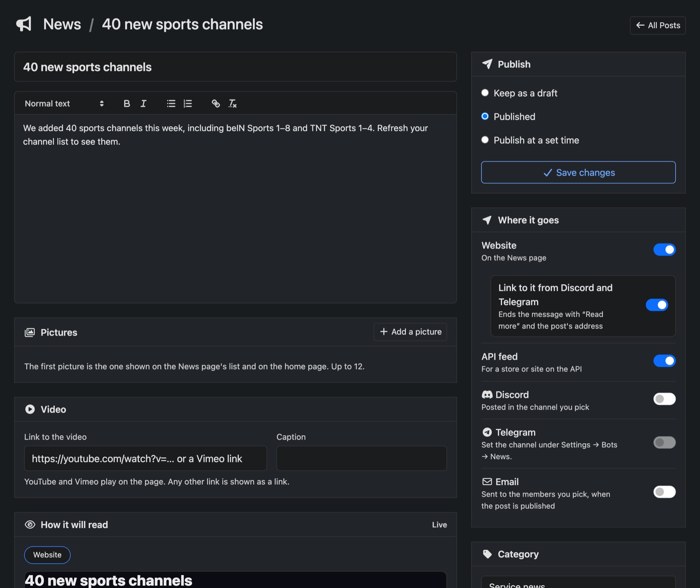Edit the post title field
The image size is (700, 588).
pyautogui.click(x=236, y=67)
